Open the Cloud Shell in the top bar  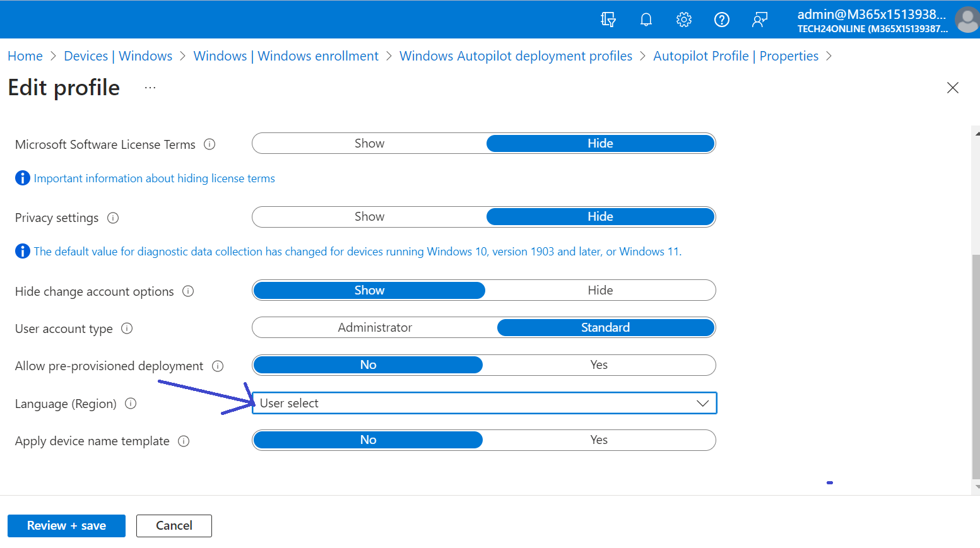click(608, 20)
